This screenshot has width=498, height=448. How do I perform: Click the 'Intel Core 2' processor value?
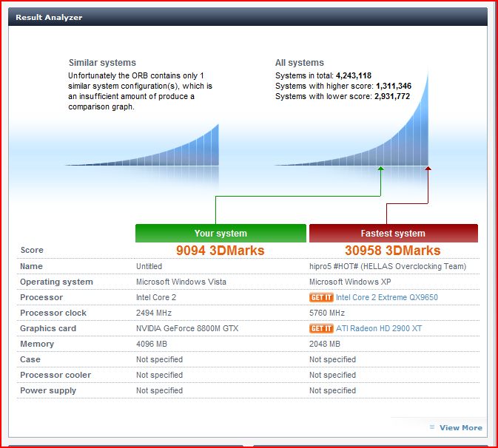[156, 297]
